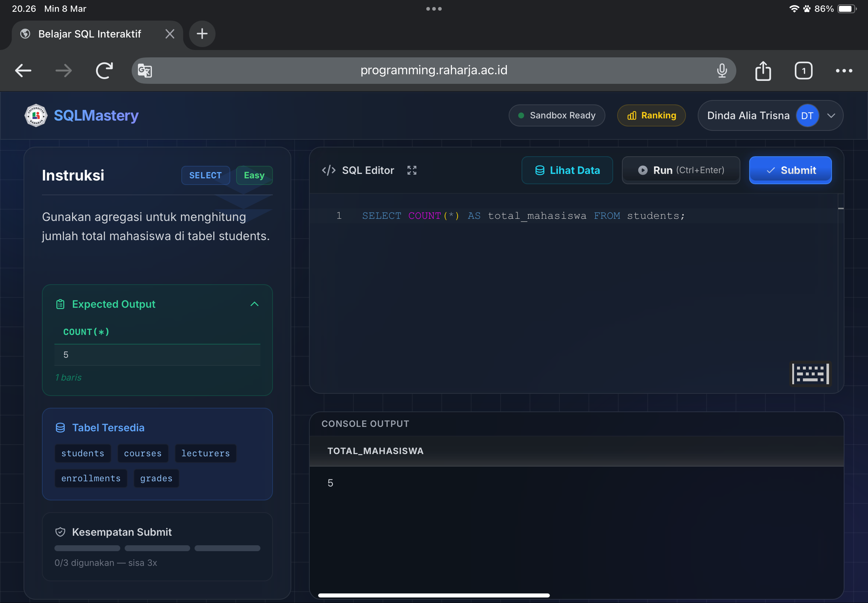Run the SQL query
The height and width of the screenshot is (603, 868).
point(680,170)
